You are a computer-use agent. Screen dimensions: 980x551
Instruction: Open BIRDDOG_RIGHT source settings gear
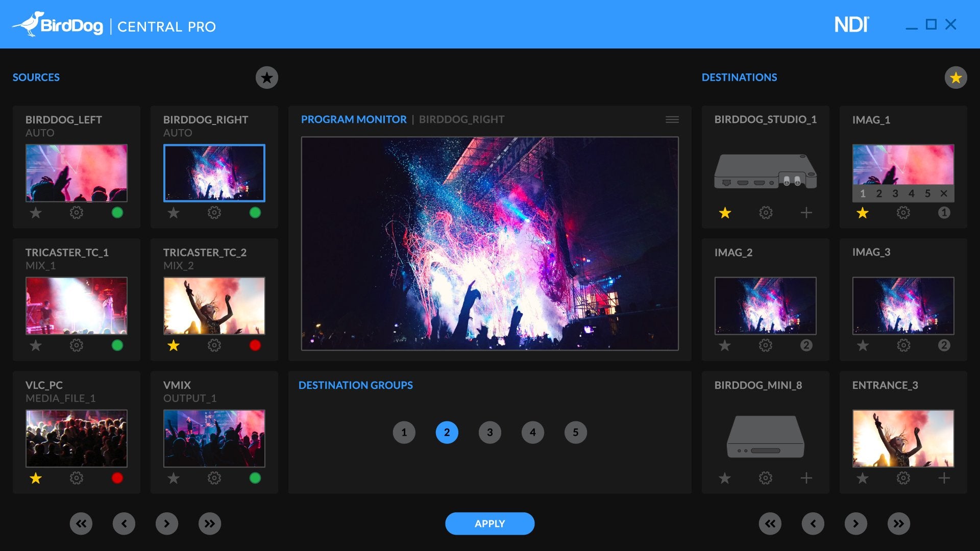[214, 213]
